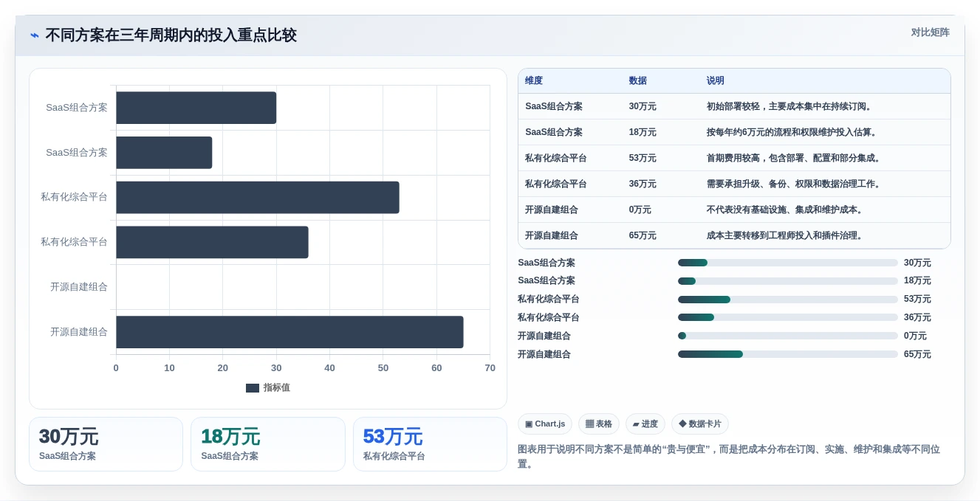This screenshot has height=501, width=980.
Task: Click 65万元 in the table's 数据 column
Action: (x=643, y=235)
